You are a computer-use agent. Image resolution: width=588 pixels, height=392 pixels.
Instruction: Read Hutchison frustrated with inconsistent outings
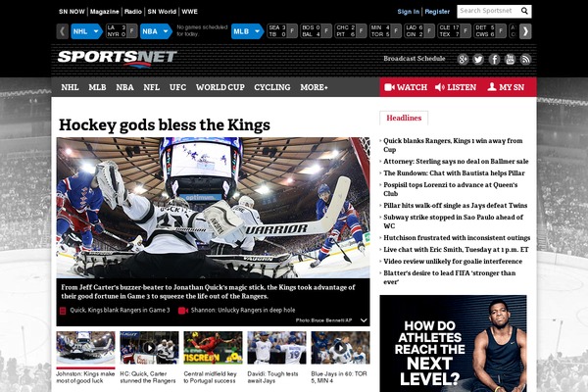pos(457,238)
